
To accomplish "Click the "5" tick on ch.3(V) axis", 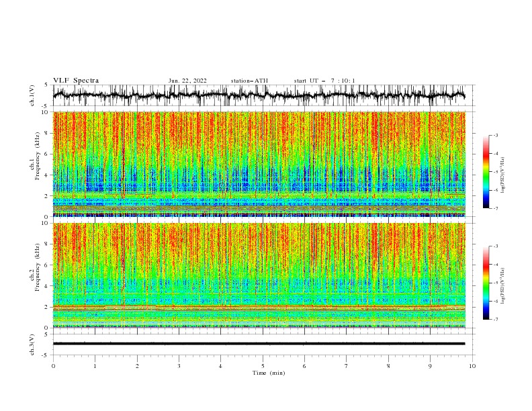I will [x=46, y=334].
